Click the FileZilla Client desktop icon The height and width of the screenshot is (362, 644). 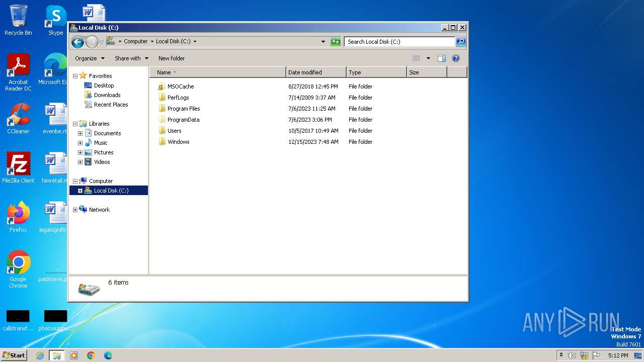[18, 167]
